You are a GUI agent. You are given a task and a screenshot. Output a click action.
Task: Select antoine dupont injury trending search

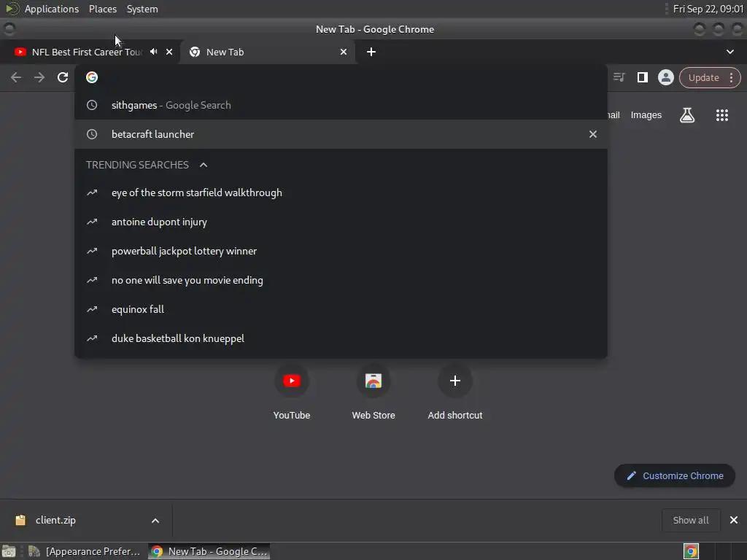point(341,222)
